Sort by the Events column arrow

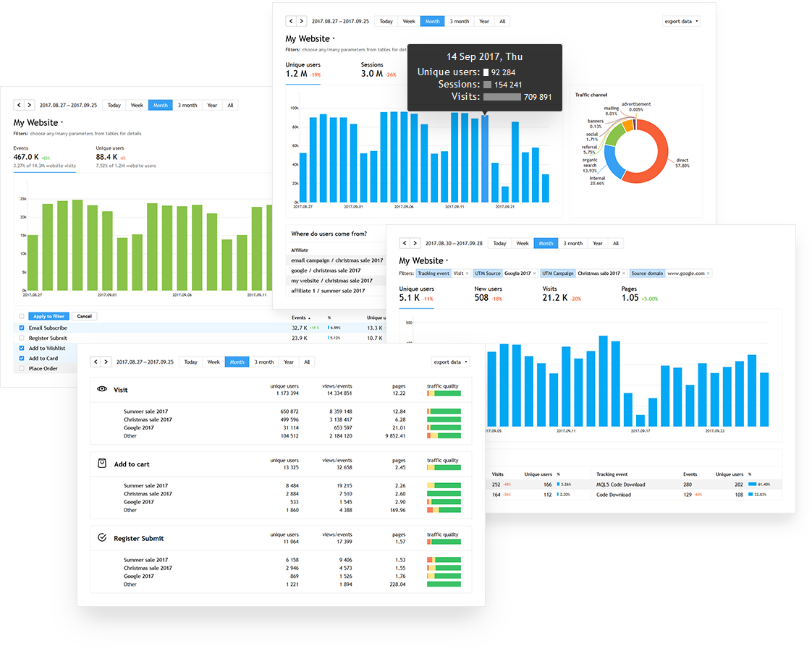(309, 317)
